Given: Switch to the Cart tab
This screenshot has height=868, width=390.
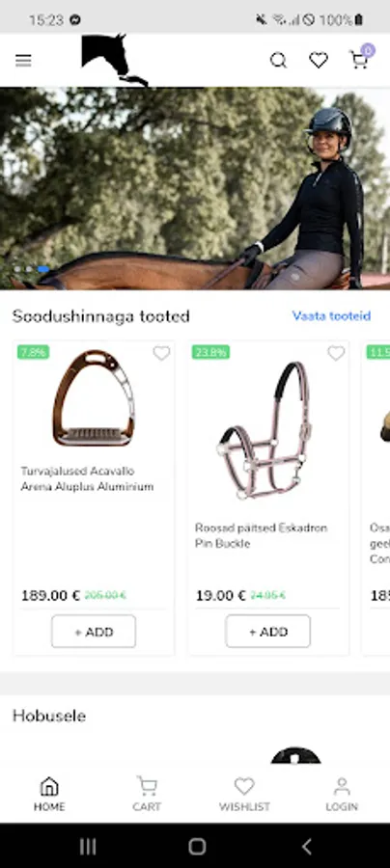Looking at the screenshot, I should (x=147, y=794).
